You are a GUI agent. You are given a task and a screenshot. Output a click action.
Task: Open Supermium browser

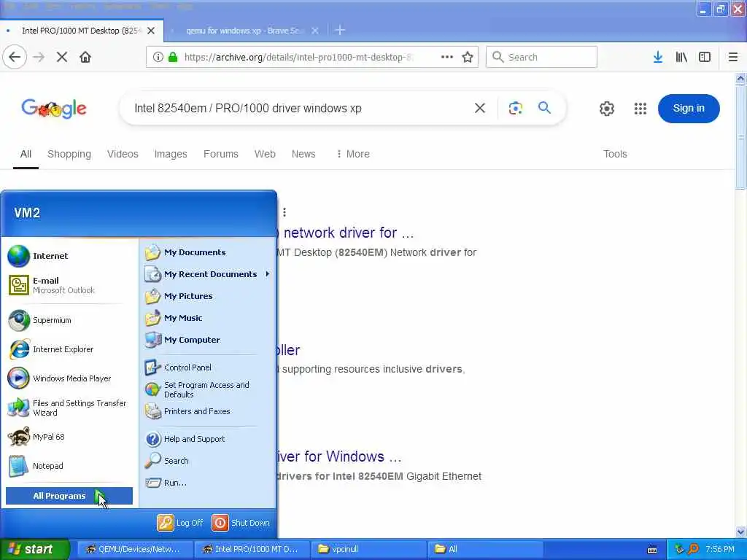(x=69, y=320)
